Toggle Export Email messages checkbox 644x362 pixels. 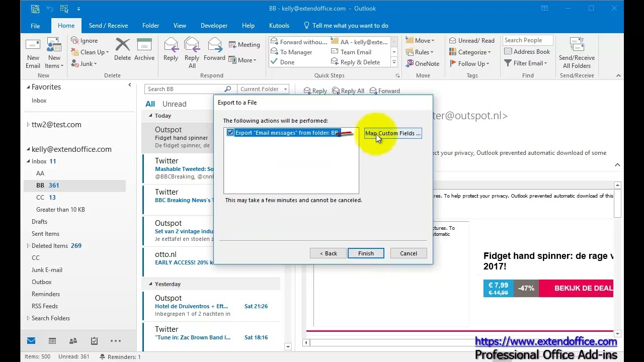click(230, 133)
